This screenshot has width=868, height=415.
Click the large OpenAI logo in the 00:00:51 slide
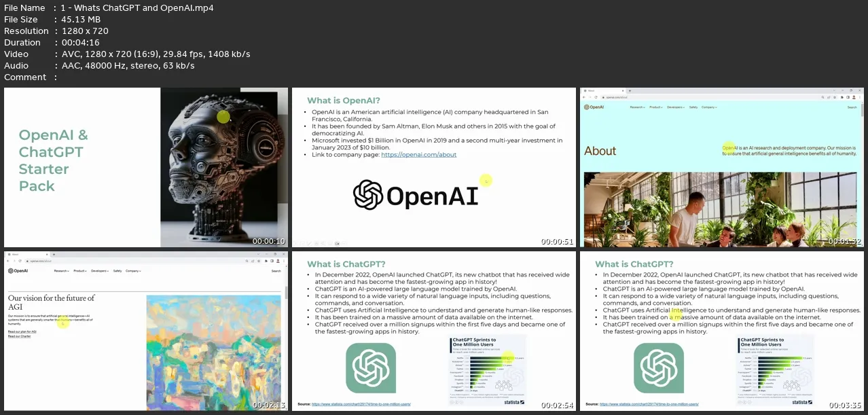[x=416, y=195]
